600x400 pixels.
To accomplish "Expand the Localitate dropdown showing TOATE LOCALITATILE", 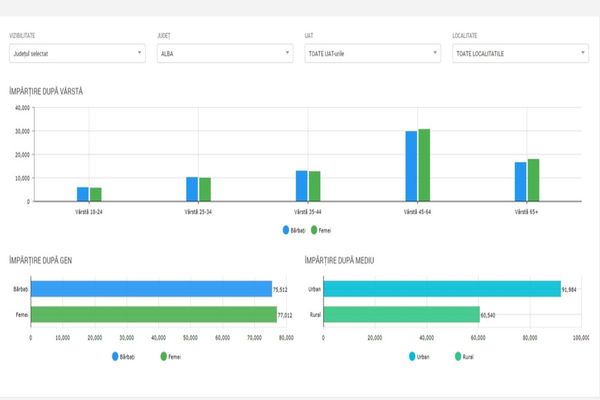I will click(x=518, y=53).
